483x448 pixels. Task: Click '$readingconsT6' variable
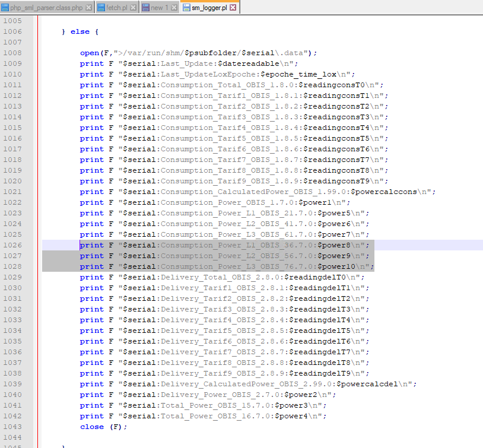(336, 149)
